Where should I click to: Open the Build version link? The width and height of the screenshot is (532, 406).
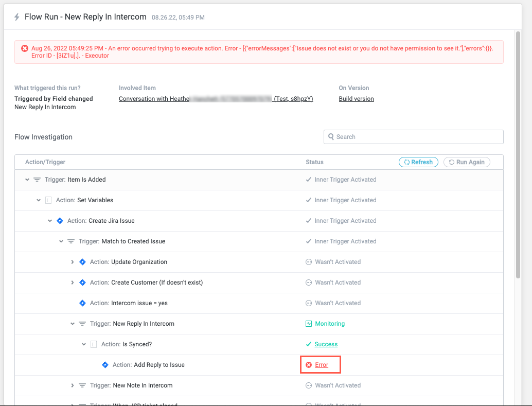pyautogui.click(x=356, y=99)
